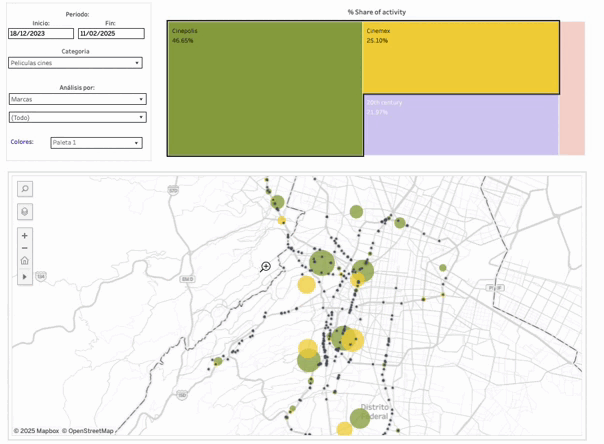Click the Periodo label
The height and width of the screenshot is (444, 604).
coord(77,14)
